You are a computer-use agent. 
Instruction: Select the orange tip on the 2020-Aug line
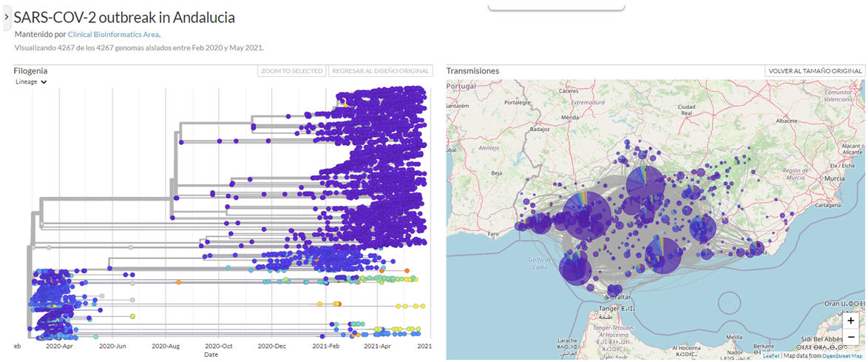[x=179, y=282]
